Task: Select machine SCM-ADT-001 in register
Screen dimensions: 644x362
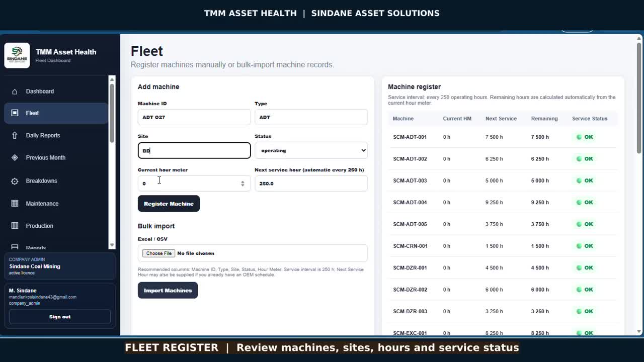Action: click(410, 137)
